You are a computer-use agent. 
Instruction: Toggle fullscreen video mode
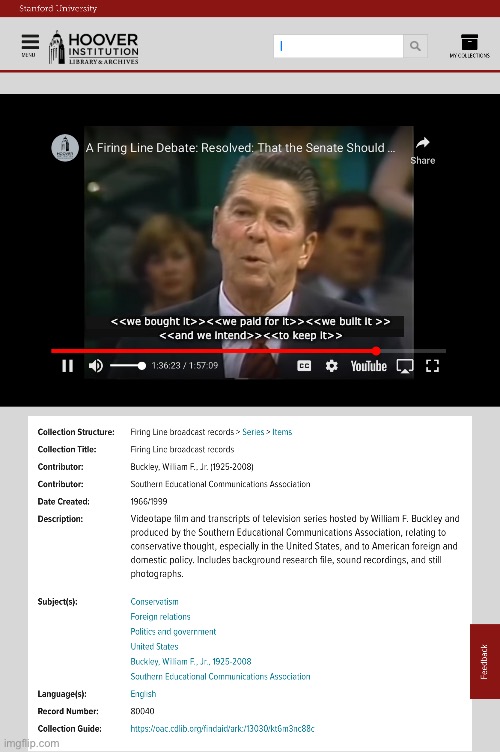coord(432,366)
